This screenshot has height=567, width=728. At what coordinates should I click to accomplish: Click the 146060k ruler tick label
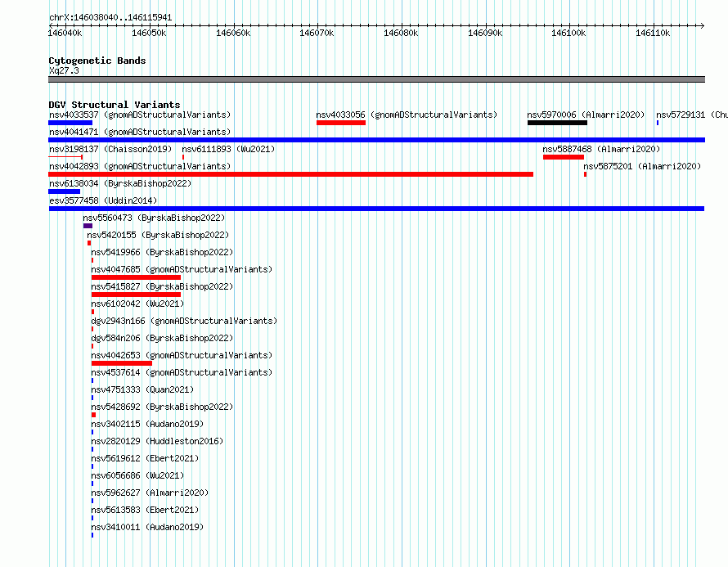pyautogui.click(x=233, y=33)
